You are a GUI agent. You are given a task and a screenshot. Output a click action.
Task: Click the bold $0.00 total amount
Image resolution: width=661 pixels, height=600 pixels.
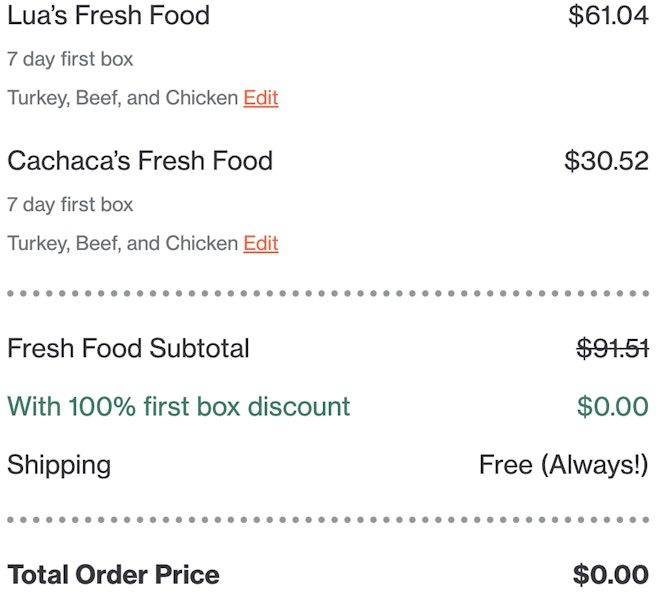[610, 575]
